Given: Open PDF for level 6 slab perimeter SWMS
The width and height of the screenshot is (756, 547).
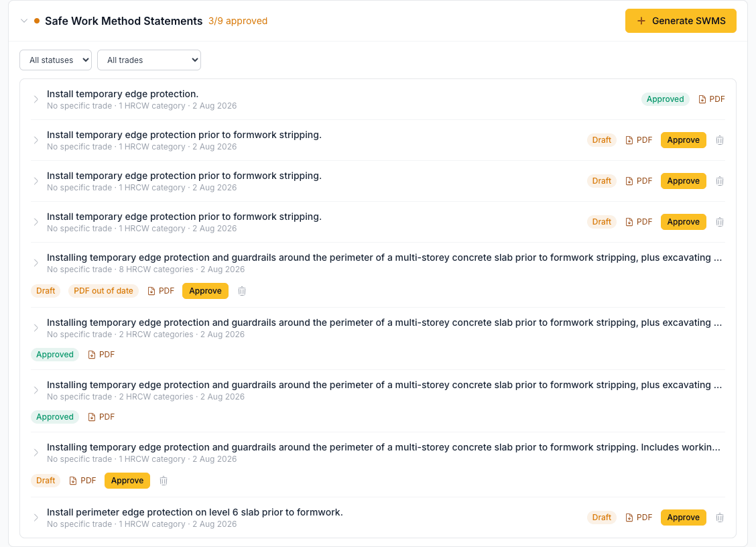Looking at the screenshot, I should (639, 518).
